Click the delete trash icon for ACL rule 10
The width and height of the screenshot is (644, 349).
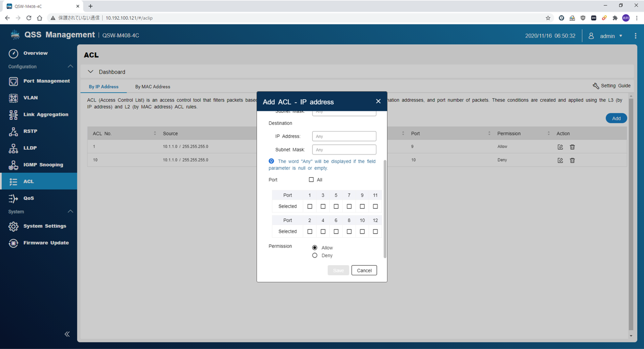(572, 161)
